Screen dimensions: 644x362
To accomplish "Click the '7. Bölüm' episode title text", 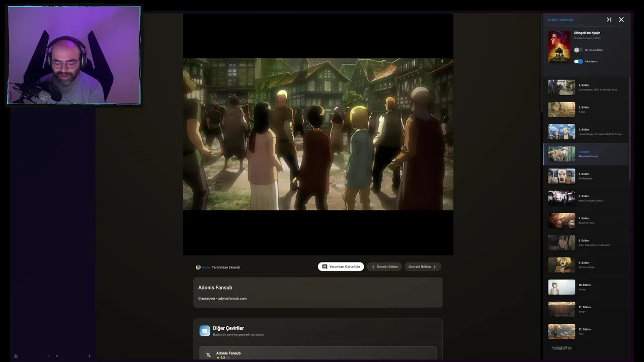I will point(584,218).
